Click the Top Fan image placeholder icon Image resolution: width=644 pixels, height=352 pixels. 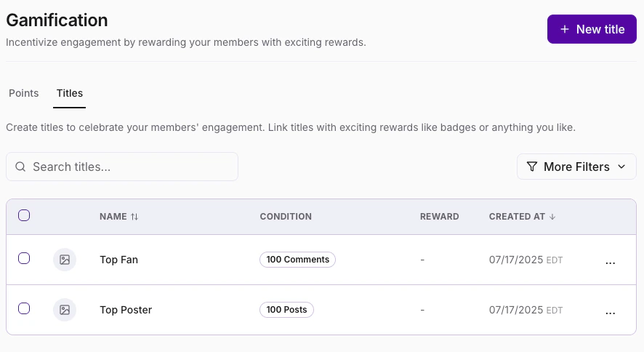pos(65,260)
